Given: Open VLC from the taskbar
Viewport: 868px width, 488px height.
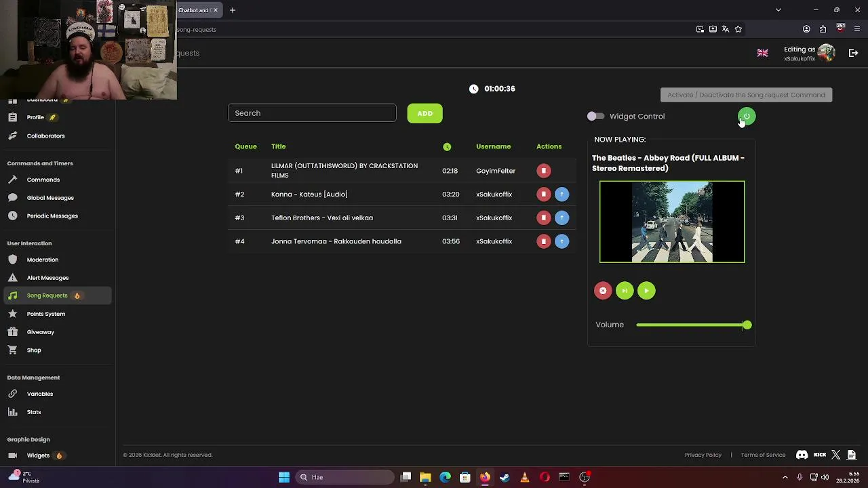Looking at the screenshot, I should (524, 477).
